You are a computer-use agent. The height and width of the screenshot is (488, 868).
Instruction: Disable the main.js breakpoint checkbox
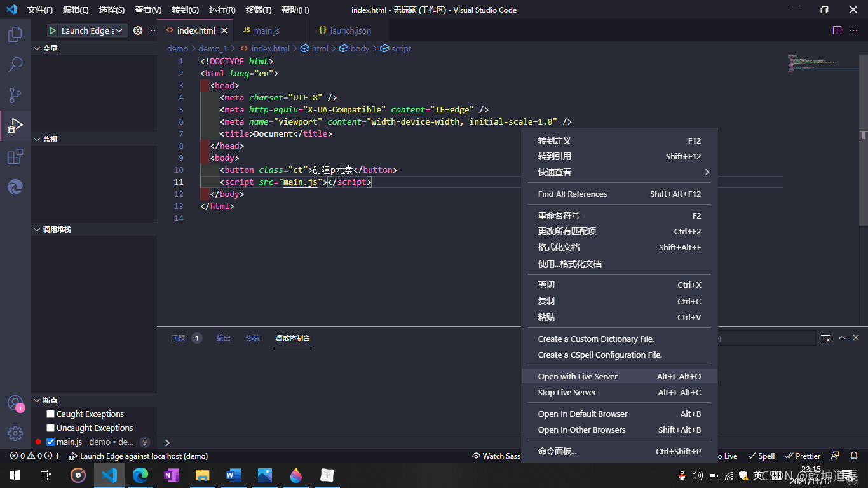50,442
